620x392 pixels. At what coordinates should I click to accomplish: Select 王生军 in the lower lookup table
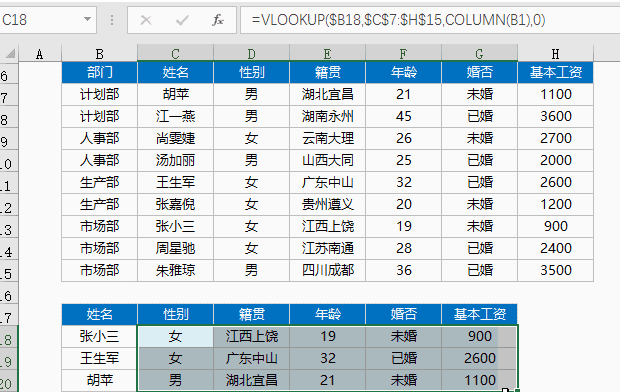(99, 358)
